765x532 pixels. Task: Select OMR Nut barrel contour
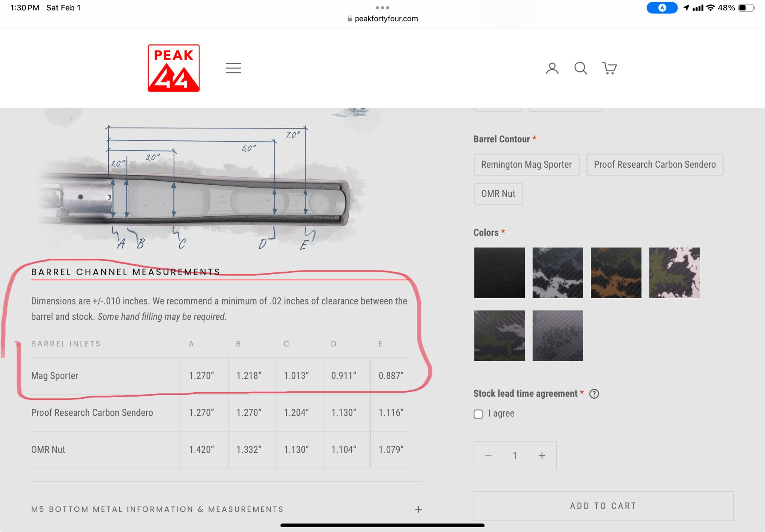498,194
